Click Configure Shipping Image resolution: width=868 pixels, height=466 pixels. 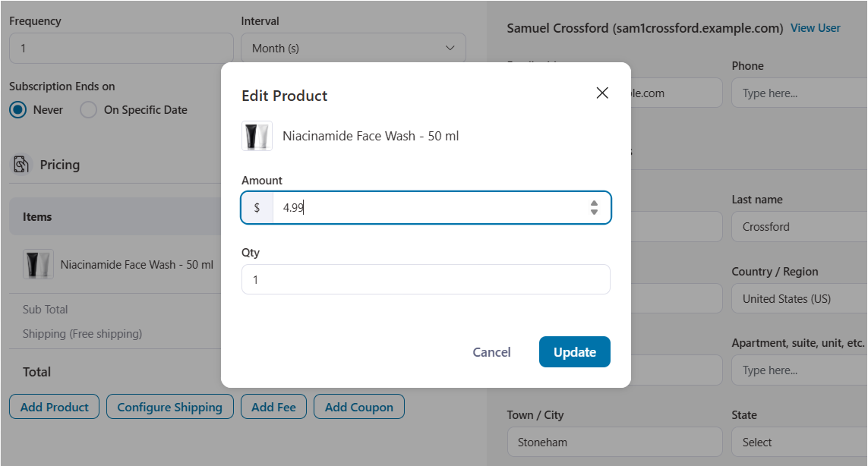[169, 406]
